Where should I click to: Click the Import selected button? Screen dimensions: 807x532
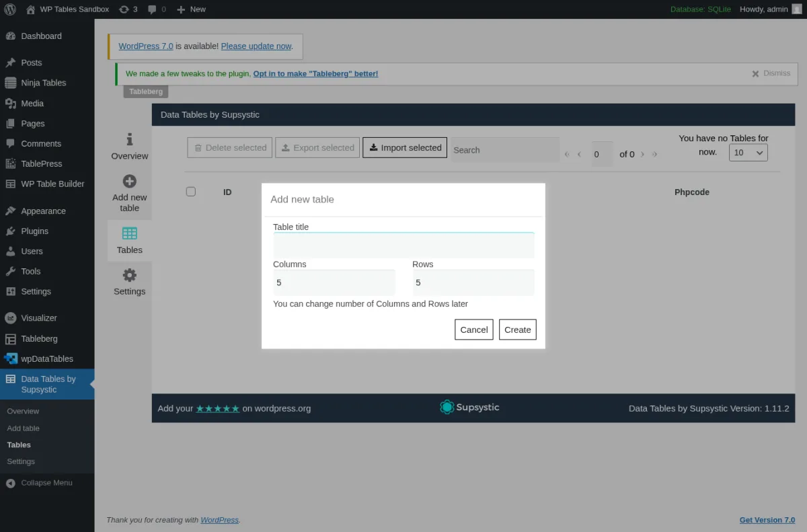tap(405, 148)
